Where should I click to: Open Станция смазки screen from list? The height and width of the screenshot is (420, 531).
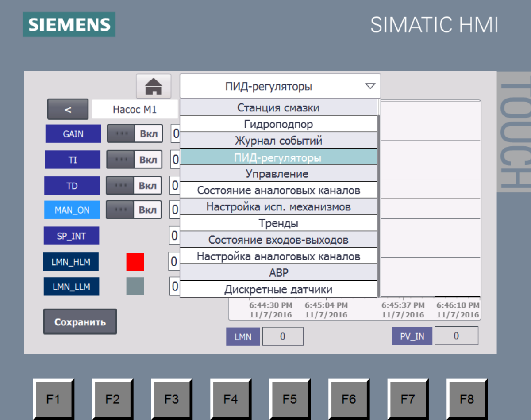278,107
